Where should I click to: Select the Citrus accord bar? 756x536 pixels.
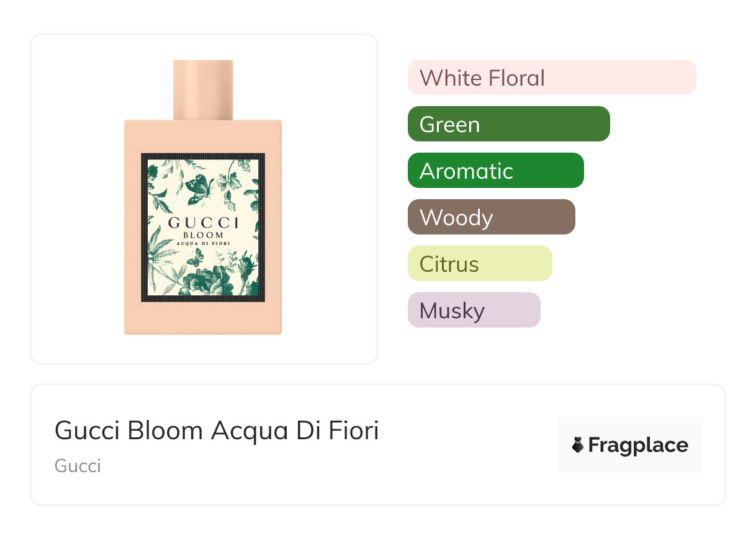click(x=479, y=264)
